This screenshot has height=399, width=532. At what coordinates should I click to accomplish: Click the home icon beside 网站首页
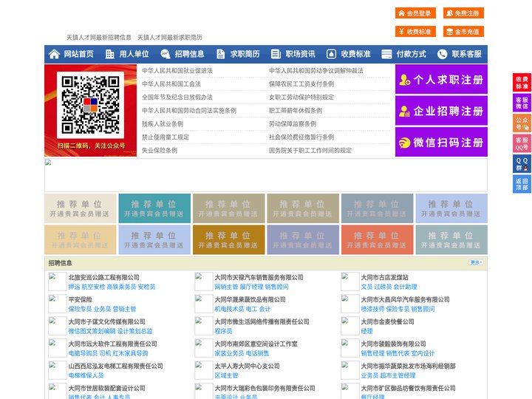coord(54,54)
